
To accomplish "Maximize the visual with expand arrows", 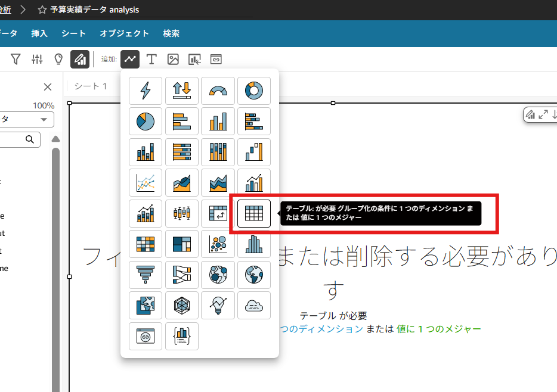I will pyautogui.click(x=543, y=114).
